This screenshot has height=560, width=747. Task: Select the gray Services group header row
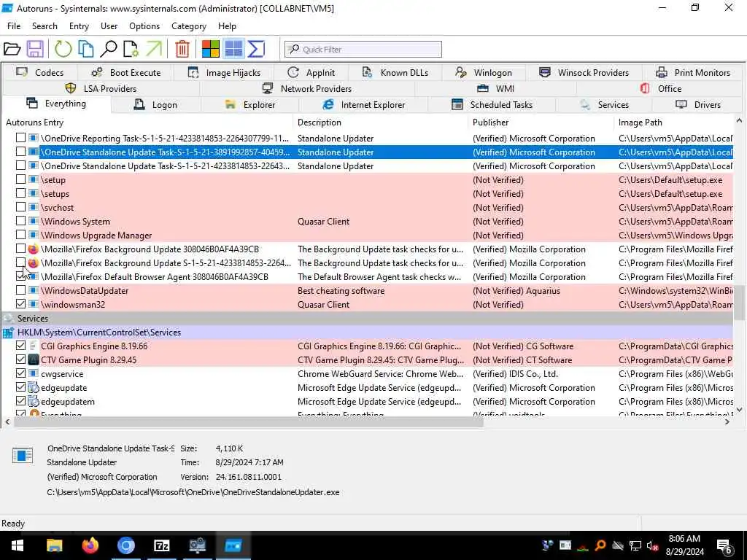click(368, 319)
